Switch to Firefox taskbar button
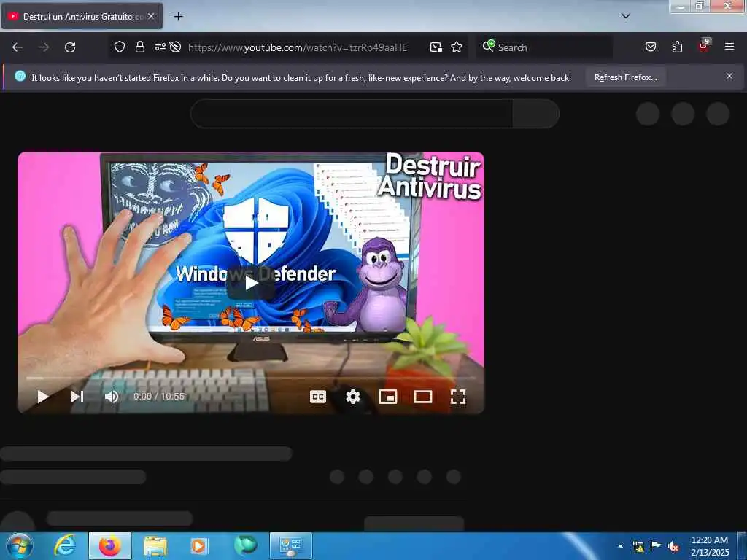The width and height of the screenshot is (747, 560). tap(110, 545)
